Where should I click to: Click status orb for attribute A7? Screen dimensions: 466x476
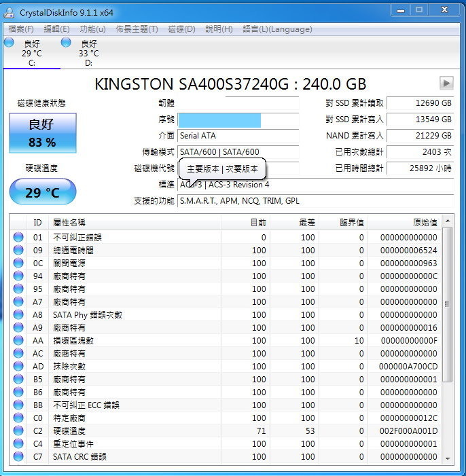18,301
